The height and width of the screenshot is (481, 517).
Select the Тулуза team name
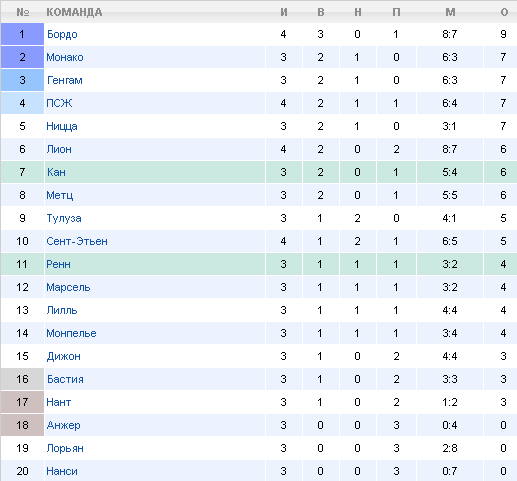[64, 218]
